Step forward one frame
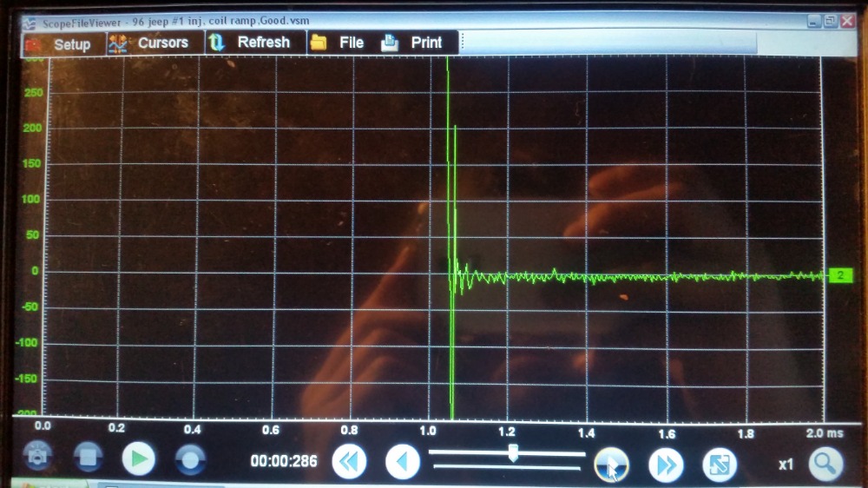Image resolution: width=868 pixels, height=488 pixels. tap(611, 465)
